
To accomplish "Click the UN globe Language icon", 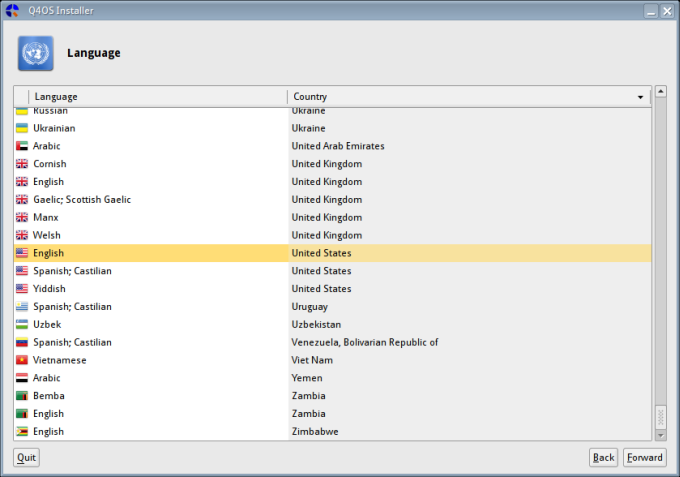I will point(35,53).
